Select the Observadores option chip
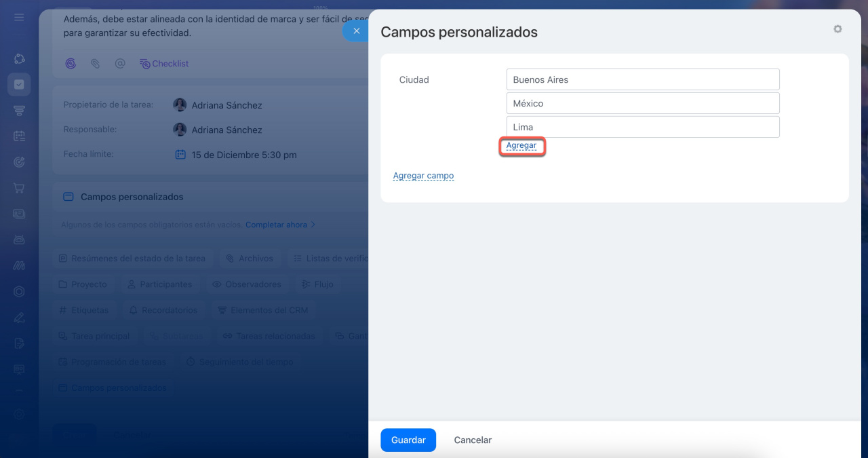868x458 pixels. coord(247,284)
